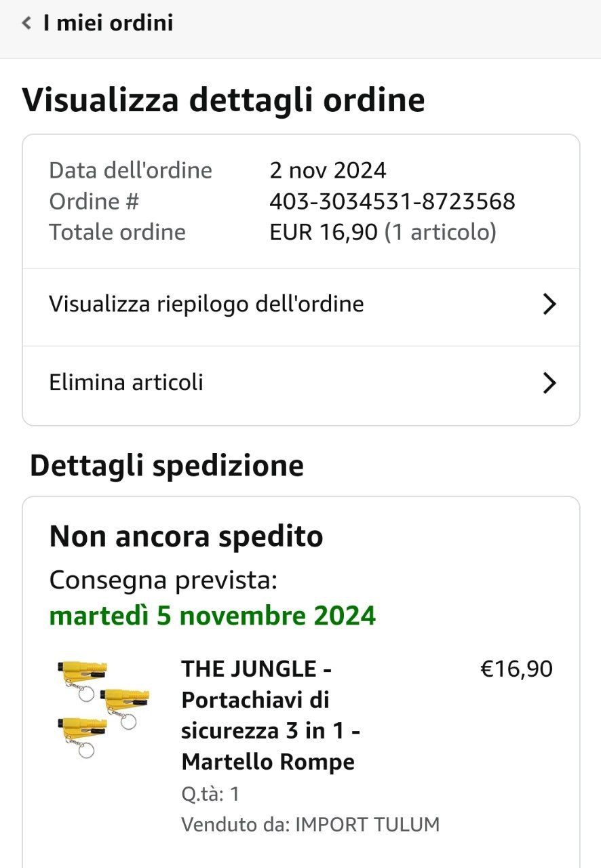Click the €16,90 item price
Screen dimensions: 601x868
[516, 669]
